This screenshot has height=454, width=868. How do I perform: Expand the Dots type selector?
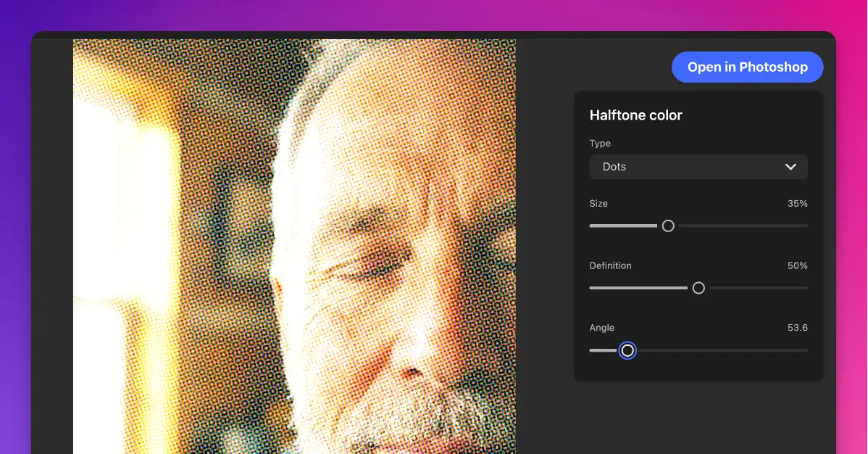pyautogui.click(x=698, y=167)
